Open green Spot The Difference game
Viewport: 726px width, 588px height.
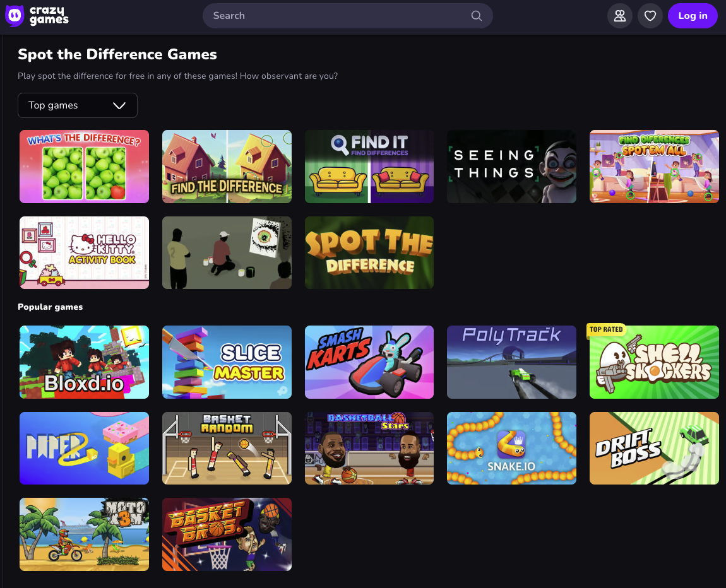coord(369,252)
